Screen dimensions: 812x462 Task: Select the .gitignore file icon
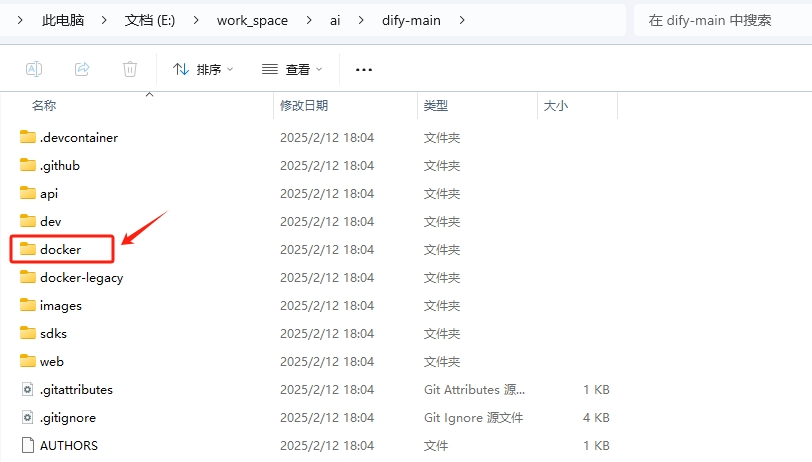(x=27, y=417)
